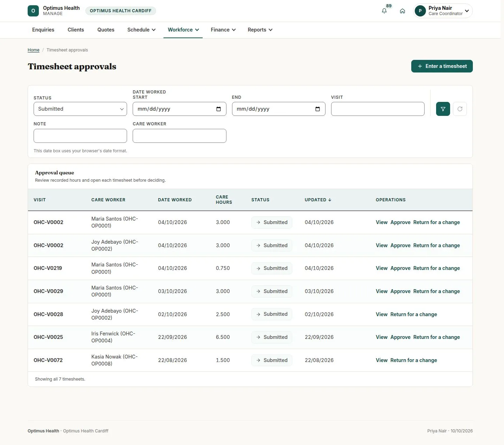Expand the Schedule menu
The image size is (504, 445).
tap(141, 30)
